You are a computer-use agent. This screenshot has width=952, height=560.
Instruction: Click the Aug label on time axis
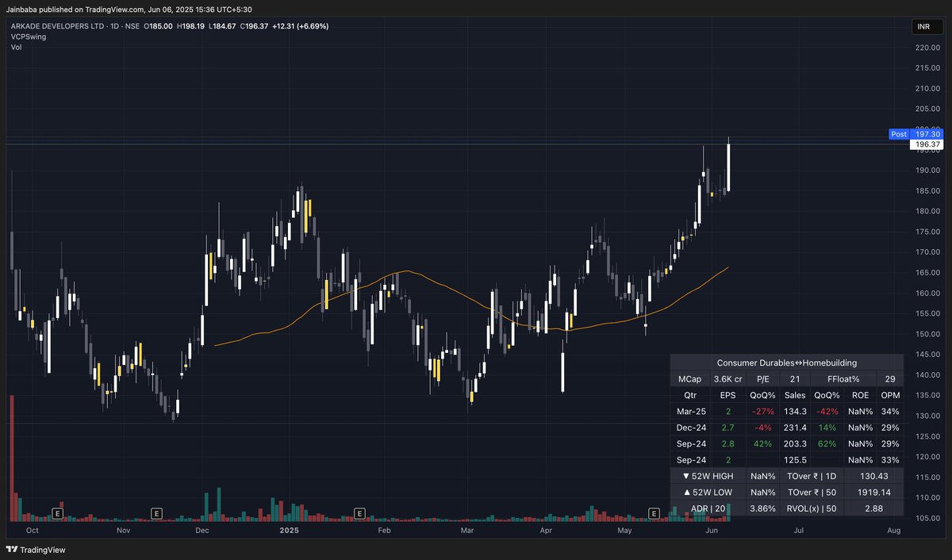tap(893, 530)
